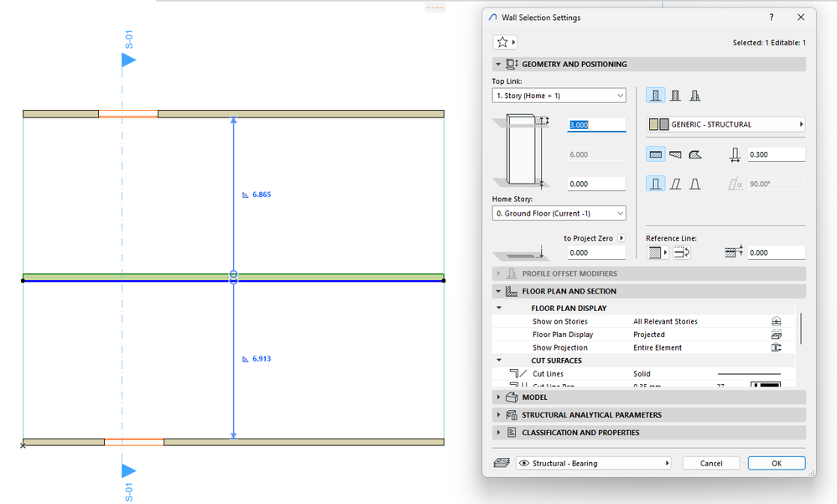Click bottom S-01 section marker arrow
The height and width of the screenshot is (504, 837).
point(128,471)
